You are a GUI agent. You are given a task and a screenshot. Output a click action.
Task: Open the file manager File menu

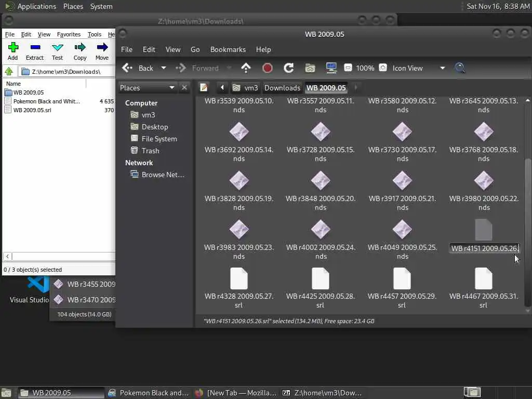click(127, 49)
